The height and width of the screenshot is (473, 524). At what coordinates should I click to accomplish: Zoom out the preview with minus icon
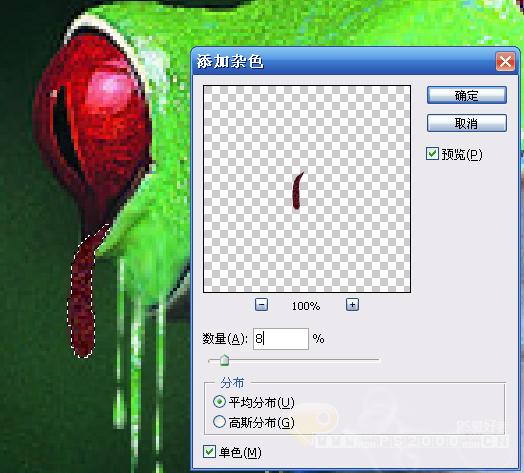coord(261,305)
